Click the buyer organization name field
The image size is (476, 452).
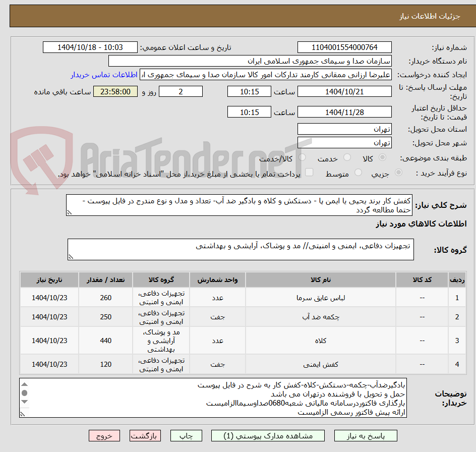250,61
